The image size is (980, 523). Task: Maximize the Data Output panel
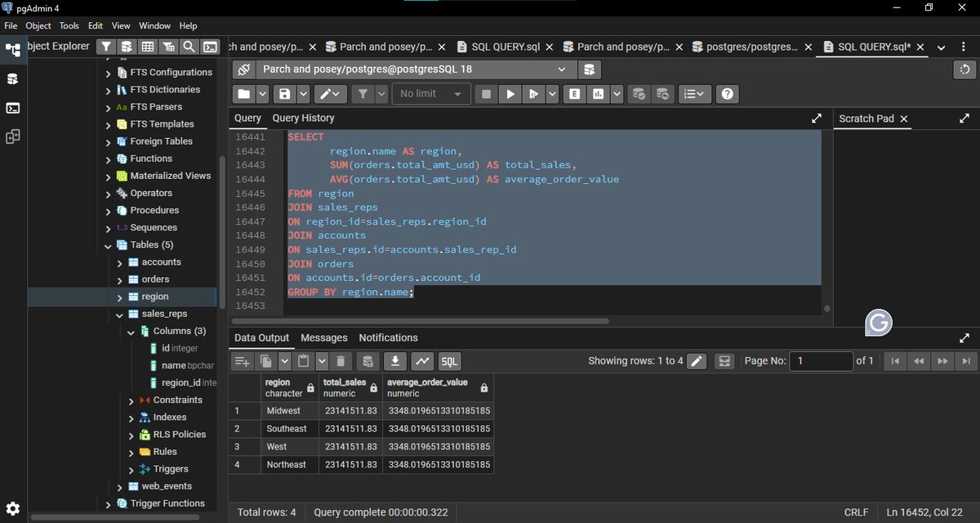click(964, 337)
